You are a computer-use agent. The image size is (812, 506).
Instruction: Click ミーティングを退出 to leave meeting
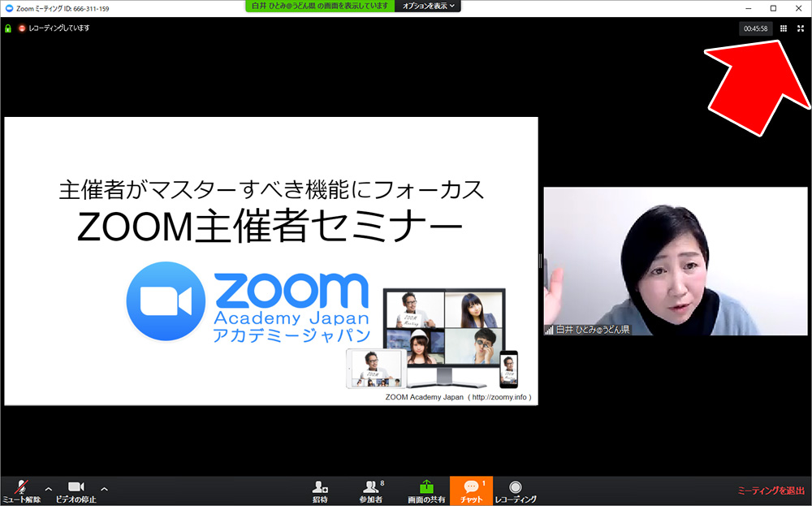pyautogui.click(x=771, y=491)
